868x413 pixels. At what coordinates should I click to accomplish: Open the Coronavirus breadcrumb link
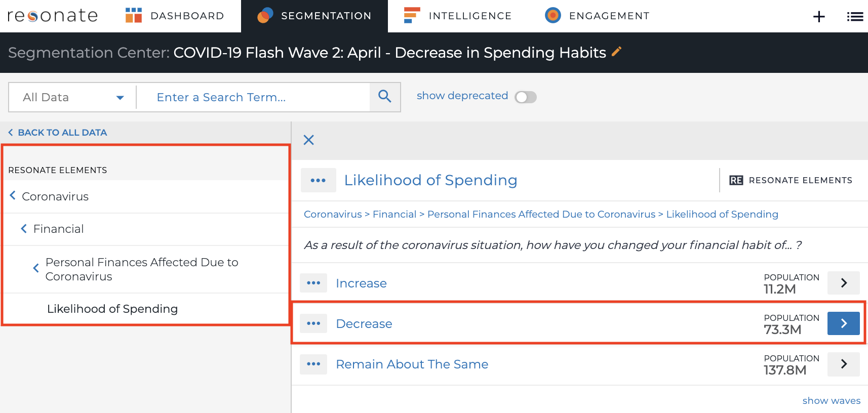click(333, 214)
